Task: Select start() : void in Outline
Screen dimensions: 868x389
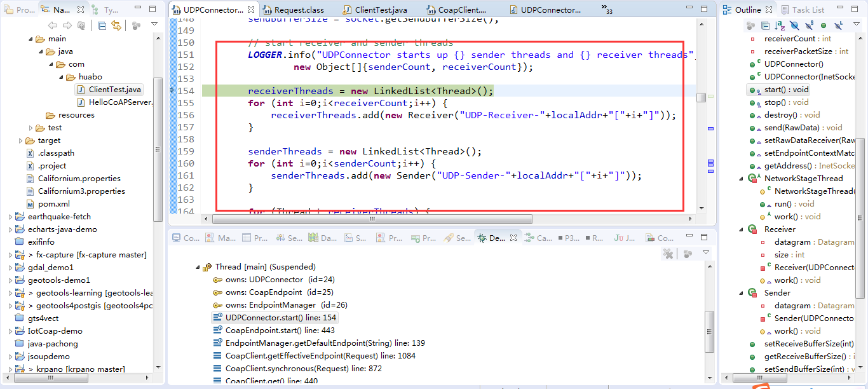Action: coord(779,90)
